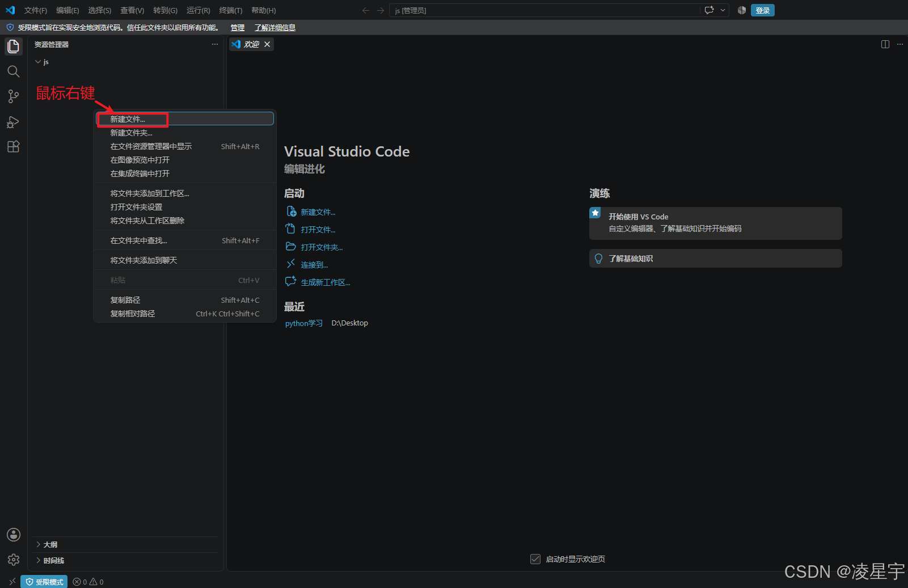Open the chat dropdown arrow in title bar
This screenshot has width=908, height=588.
[x=723, y=10]
